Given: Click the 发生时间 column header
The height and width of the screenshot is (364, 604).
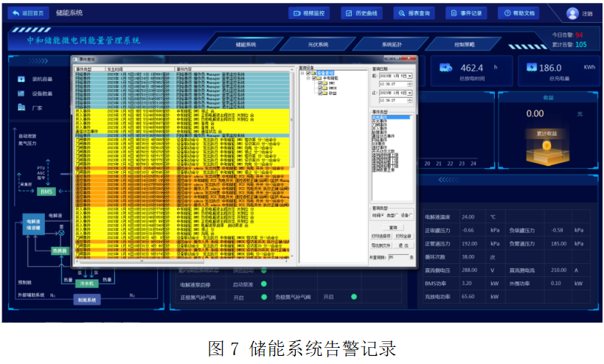Looking at the screenshot, I should 141,69.
